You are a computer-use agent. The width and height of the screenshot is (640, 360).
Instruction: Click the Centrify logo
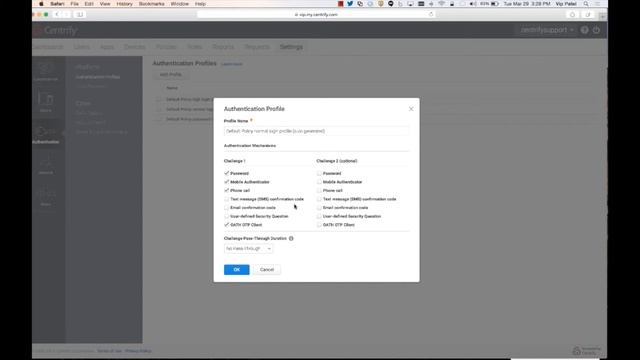(x=56, y=30)
